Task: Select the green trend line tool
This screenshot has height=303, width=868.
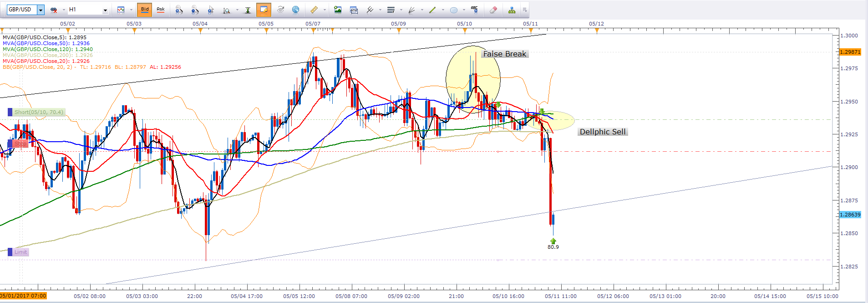Action: [432, 10]
